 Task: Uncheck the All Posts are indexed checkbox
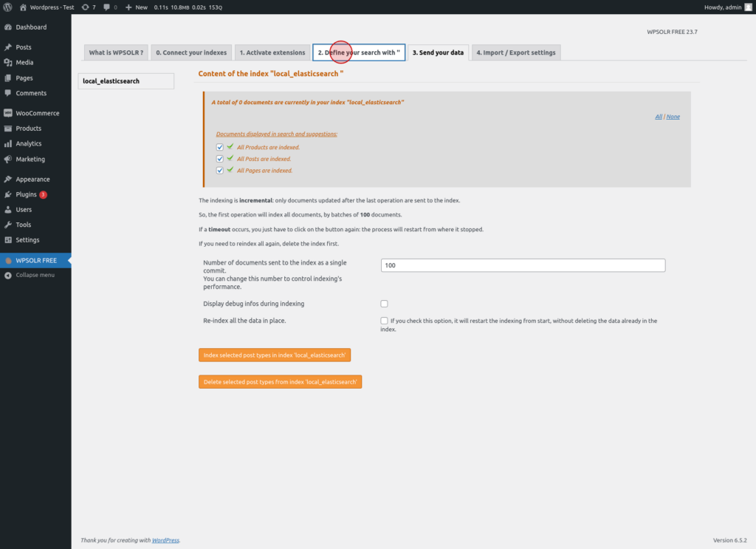(x=220, y=159)
